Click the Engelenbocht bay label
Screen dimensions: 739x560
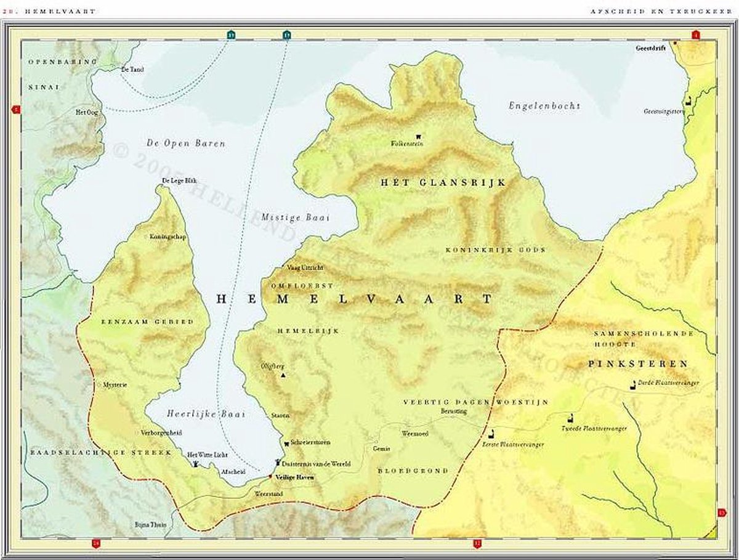point(544,106)
